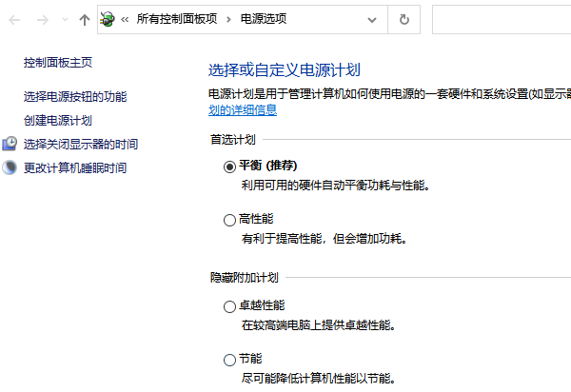The image size is (571, 392).
Task: Click the 首选计划 section label
Action: tap(233, 140)
